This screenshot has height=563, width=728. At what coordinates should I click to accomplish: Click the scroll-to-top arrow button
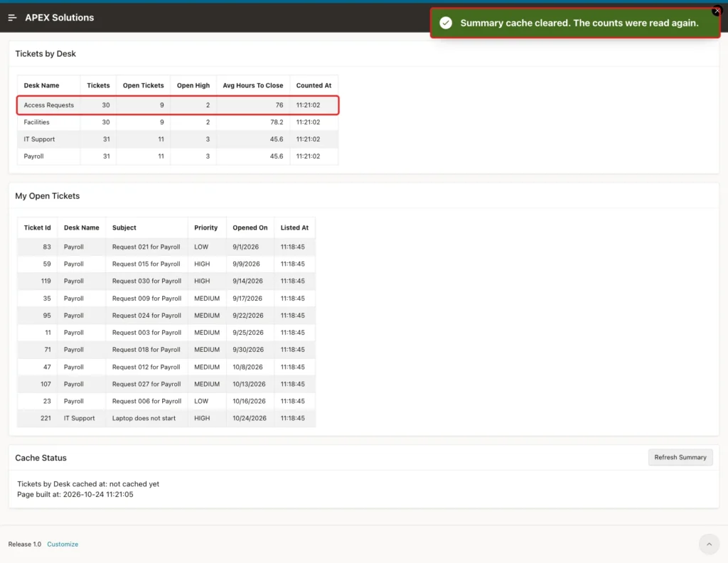(x=709, y=544)
